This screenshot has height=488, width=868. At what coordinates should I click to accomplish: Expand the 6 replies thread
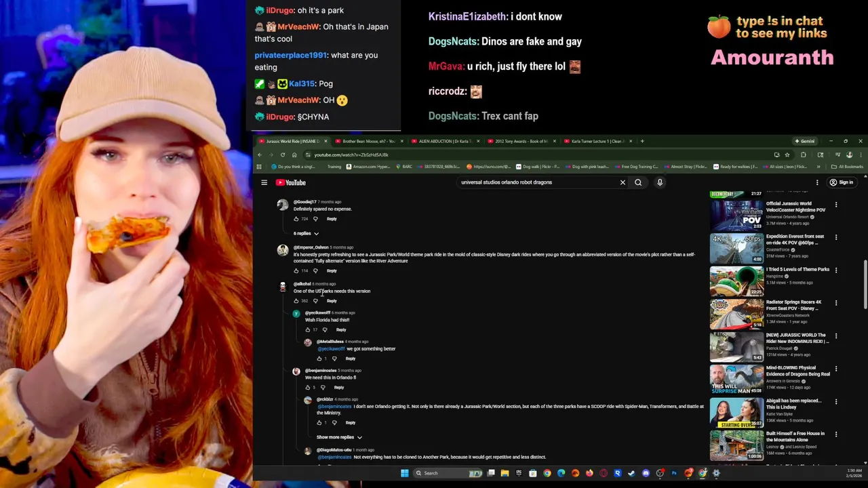pos(306,233)
